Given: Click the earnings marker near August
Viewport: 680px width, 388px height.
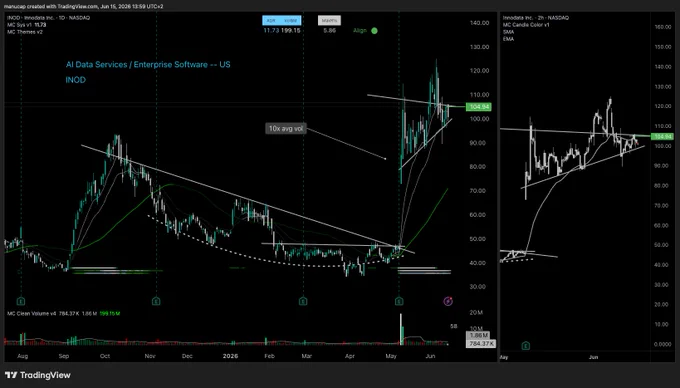Looking at the screenshot, I should [21, 301].
